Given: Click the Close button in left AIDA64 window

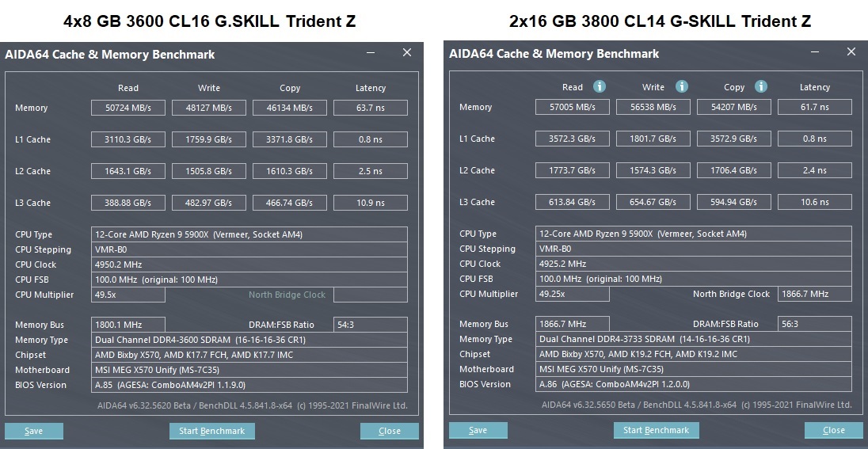Looking at the screenshot, I should (x=389, y=431).
